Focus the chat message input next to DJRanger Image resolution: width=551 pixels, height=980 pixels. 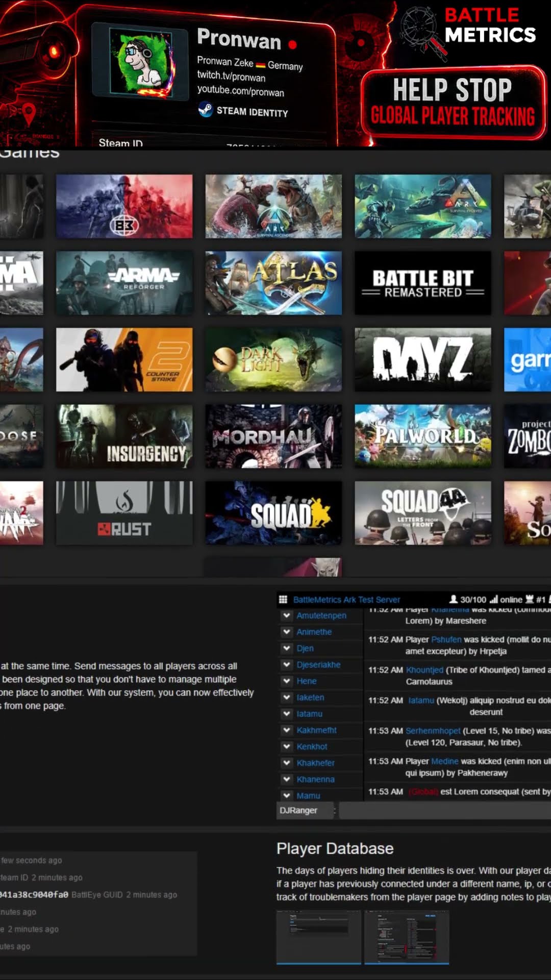[445, 811]
